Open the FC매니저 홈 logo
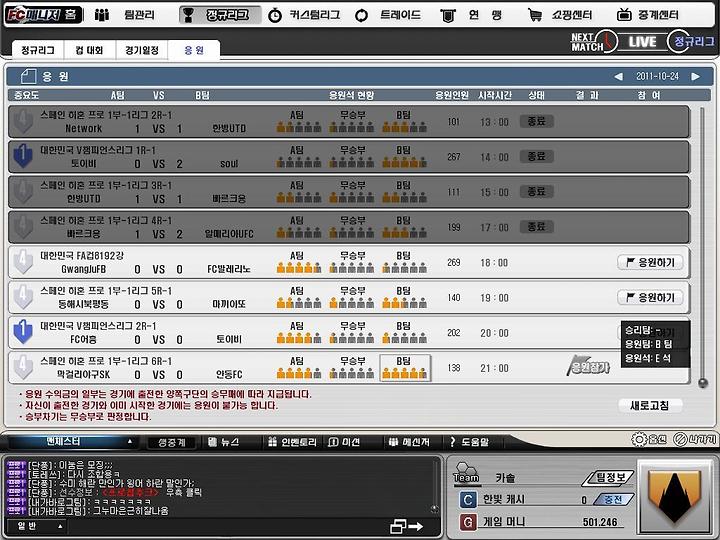Viewport: 720px width, 540px height. click(x=43, y=14)
